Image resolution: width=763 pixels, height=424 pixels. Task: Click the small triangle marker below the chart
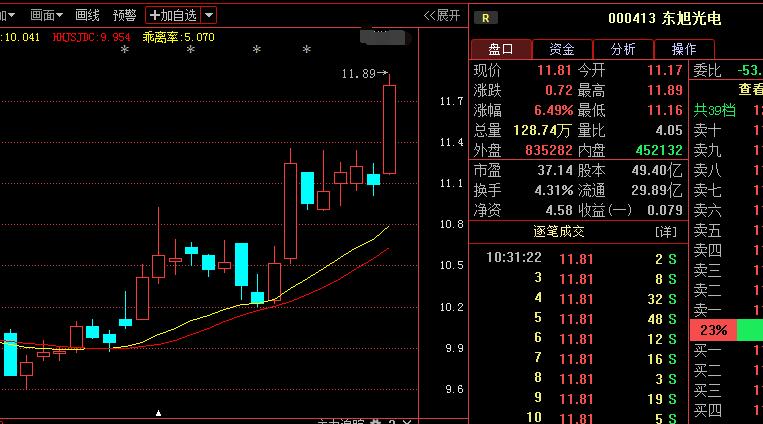point(158,413)
